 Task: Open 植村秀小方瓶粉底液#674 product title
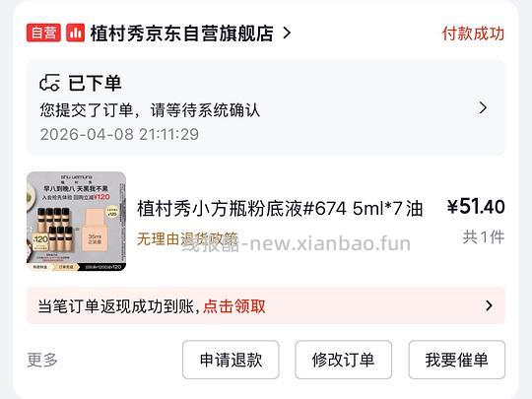pyautogui.click(x=280, y=208)
